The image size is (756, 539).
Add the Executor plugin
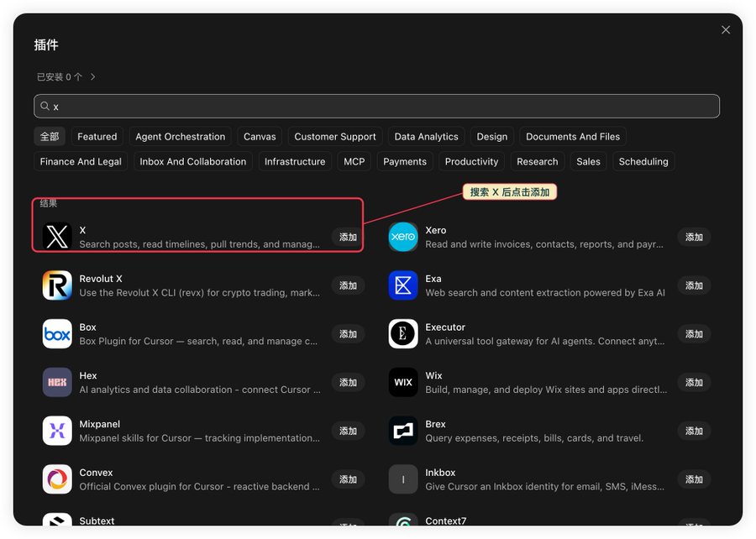coord(694,334)
